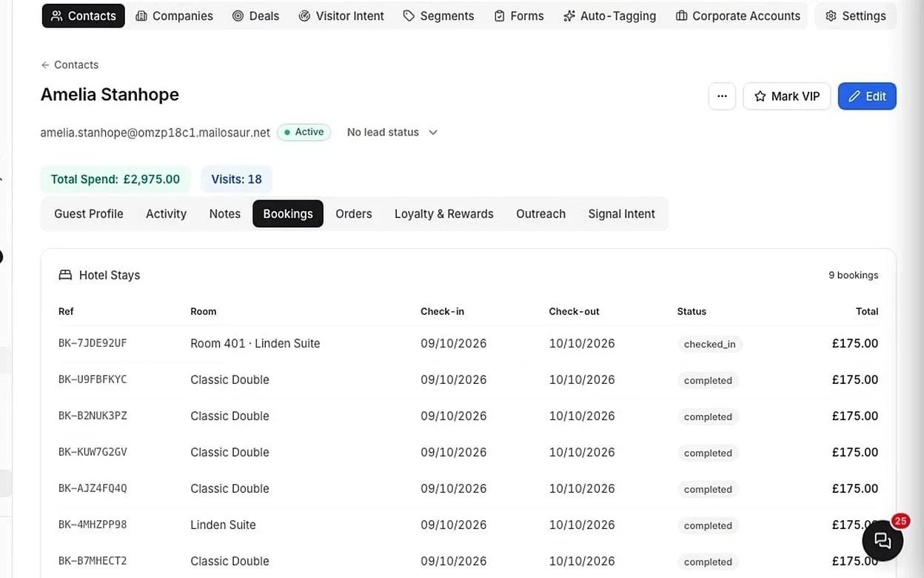
Task: Click the three-dot more options button
Action: (722, 96)
